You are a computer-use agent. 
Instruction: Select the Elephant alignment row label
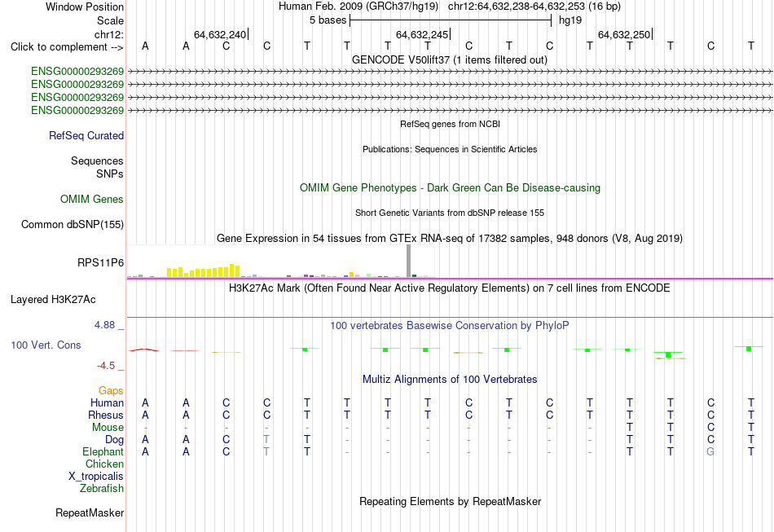pyautogui.click(x=103, y=451)
